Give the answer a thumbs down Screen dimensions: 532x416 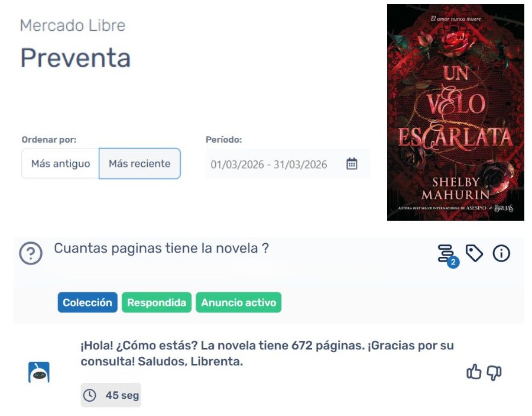pos(494,373)
